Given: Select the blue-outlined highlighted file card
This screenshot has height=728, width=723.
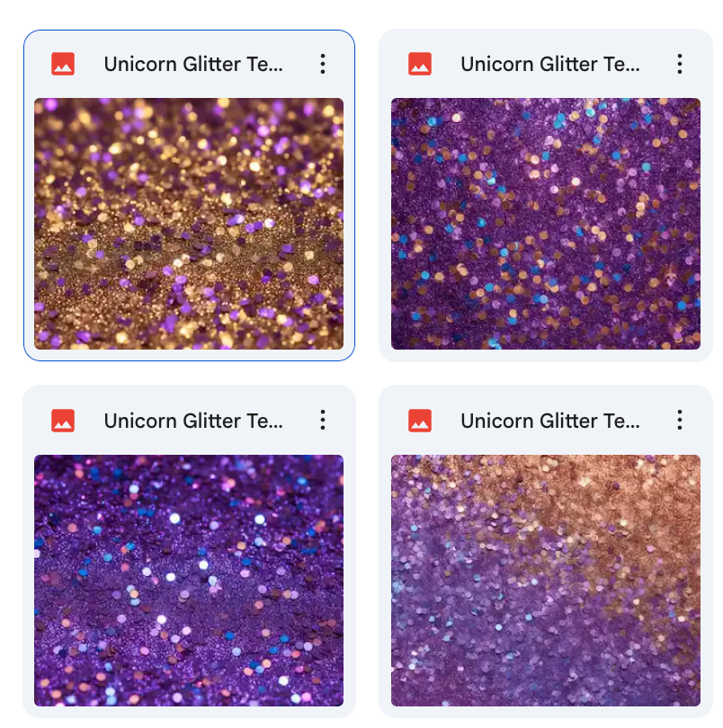Looking at the screenshot, I should [x=189, y=195].
